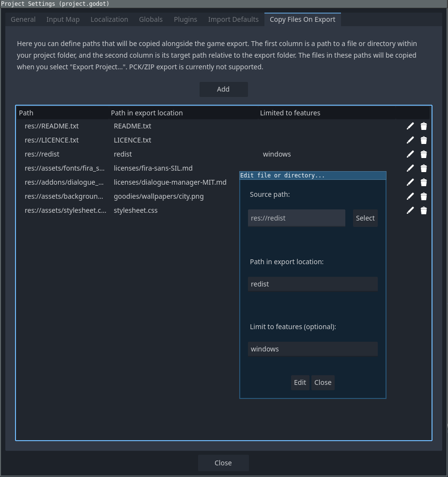Edit the res://redist row using pencil icon
Image resolution: width=448 pixels, height=477 pixels.
410,154
